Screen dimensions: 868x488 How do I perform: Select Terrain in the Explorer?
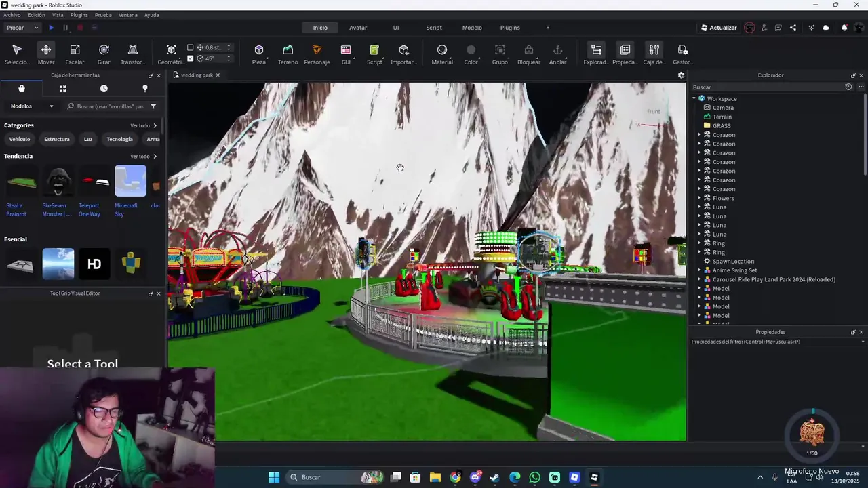click(x=722, y=117)
